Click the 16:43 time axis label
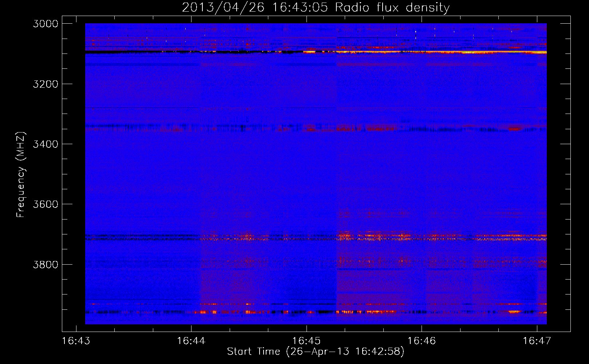This screenshot has height=364, width=589. pos(76,341)
